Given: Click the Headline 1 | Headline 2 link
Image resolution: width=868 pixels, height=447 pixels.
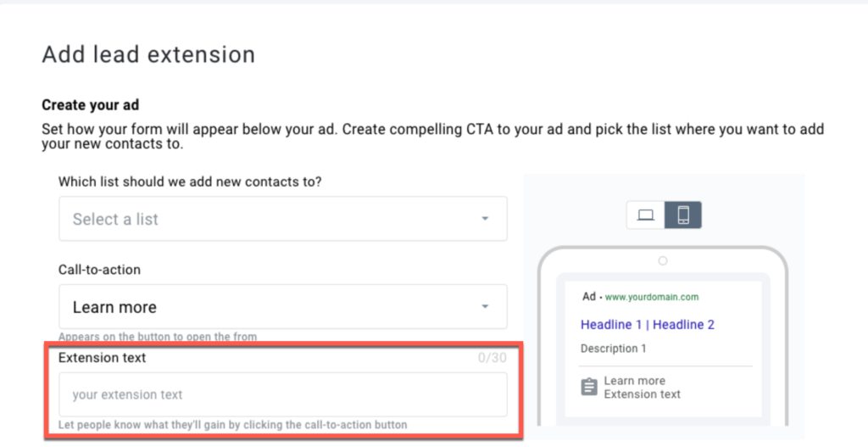Looking at the screenshot, I should pos(647,325).
